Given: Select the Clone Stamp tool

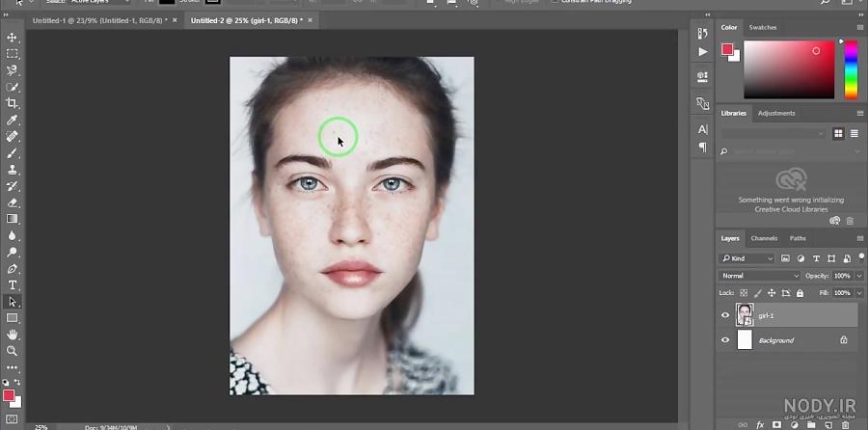Looking at the screenshot, I should click(x=12, y=170).
